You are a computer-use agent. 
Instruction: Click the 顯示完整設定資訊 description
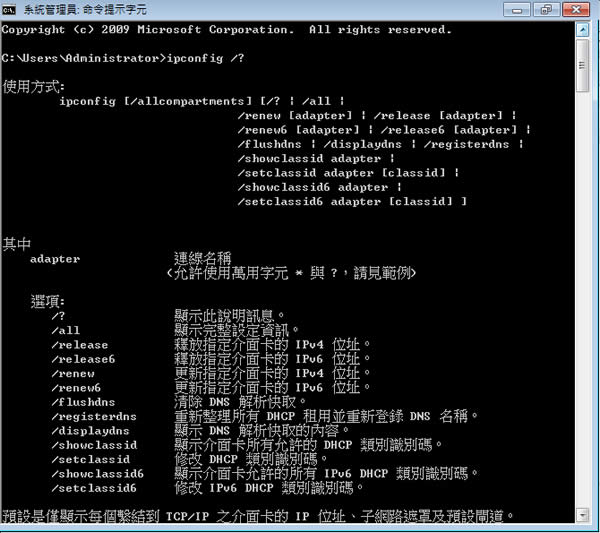click(x=236, y=330)
